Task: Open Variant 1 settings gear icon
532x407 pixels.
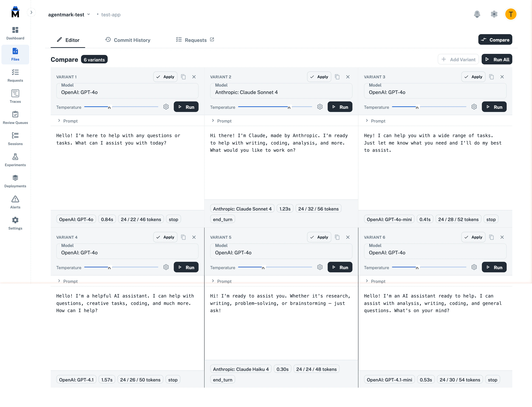Action: click(166, 107)
